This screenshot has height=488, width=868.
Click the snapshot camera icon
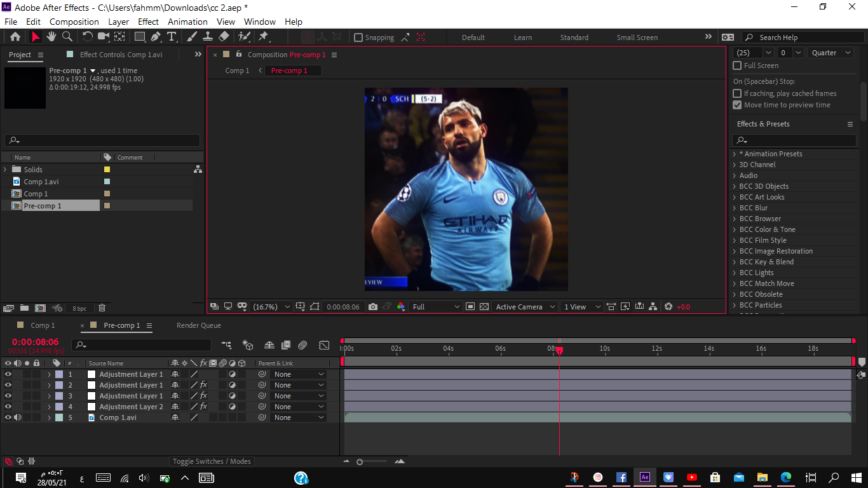tap(373, 307)
